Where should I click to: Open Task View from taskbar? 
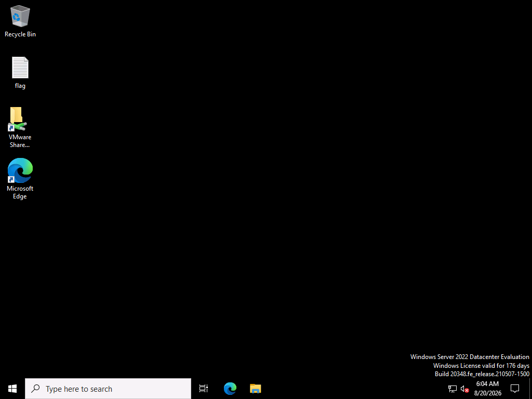point(204,389)
